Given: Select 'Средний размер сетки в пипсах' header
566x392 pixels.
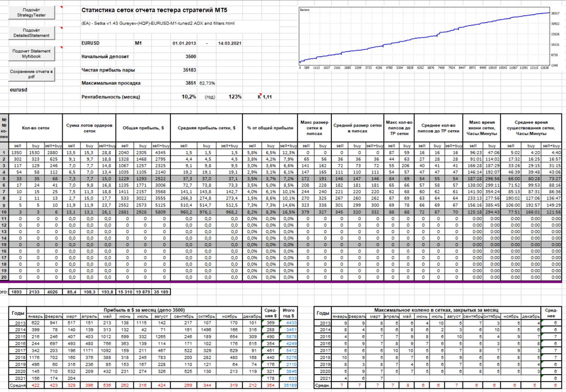Looking at the screenshot, I should (357, 128).
